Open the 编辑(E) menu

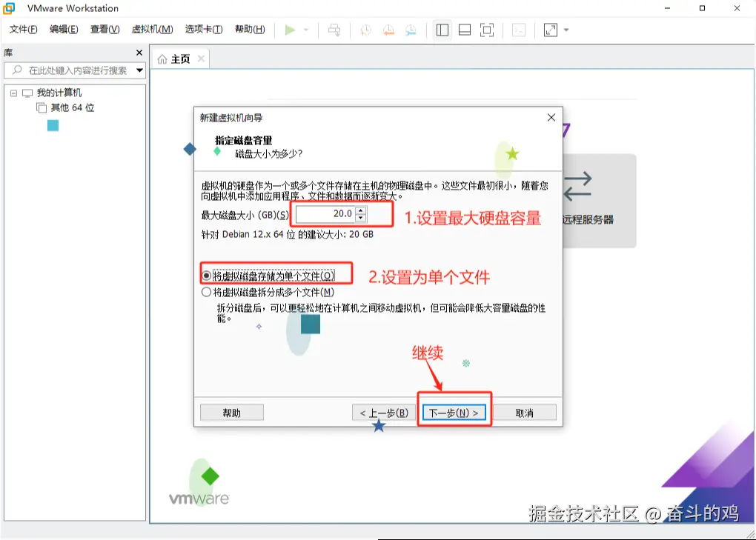[x=64, y=30]
